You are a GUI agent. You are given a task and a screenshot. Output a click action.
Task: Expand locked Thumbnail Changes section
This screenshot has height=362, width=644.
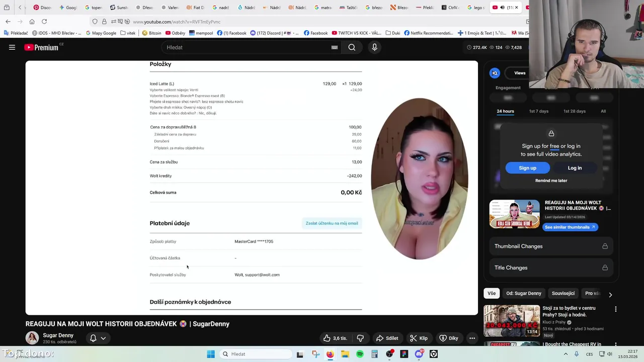(551, 246)
